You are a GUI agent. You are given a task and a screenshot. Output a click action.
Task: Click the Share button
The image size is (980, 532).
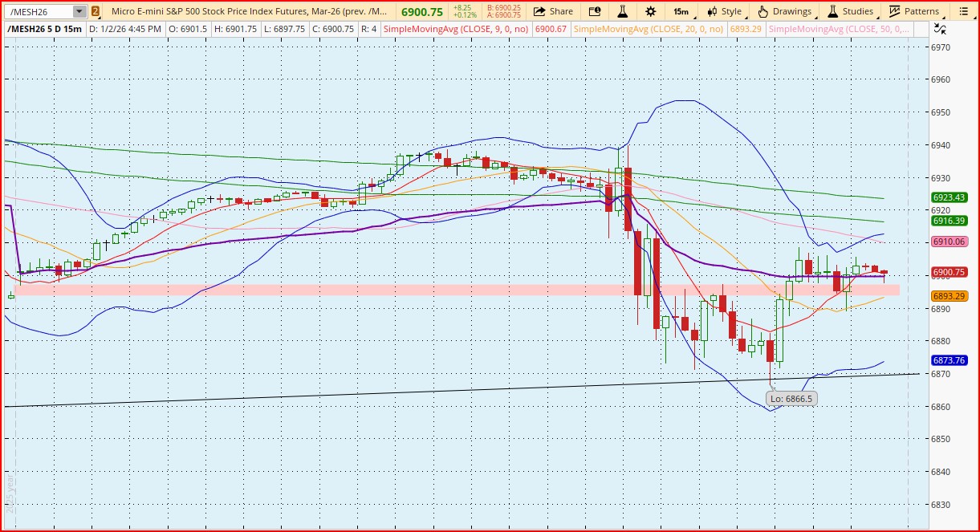(x=553, y=11)
